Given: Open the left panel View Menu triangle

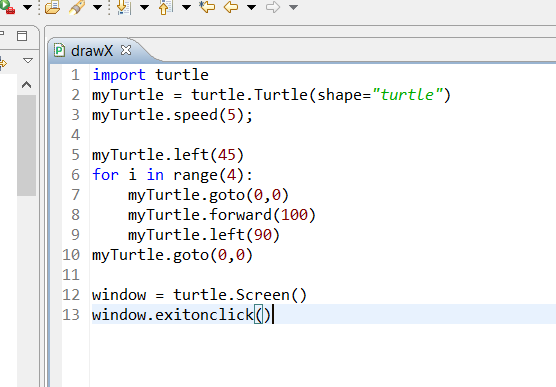Looking at the screenshot, I should tap(28, 60).
